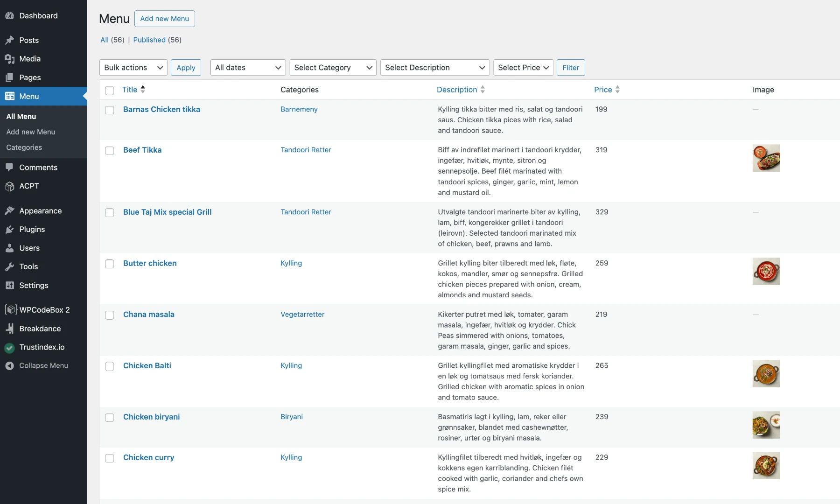Open the WPCodeBox 2 icon
Viewport: 840px width, 504px height.
pyautogui.click(x=10, y=310)
